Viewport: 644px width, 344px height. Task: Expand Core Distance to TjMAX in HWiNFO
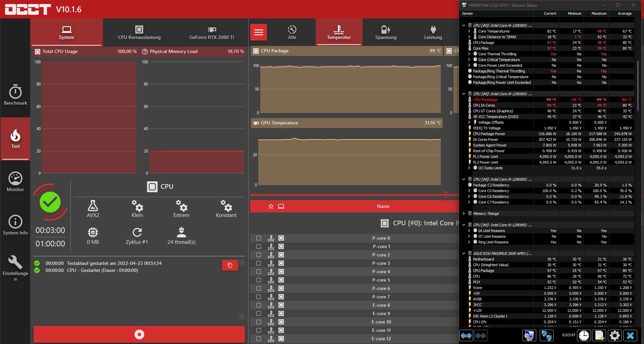click(x=469, y=37)
